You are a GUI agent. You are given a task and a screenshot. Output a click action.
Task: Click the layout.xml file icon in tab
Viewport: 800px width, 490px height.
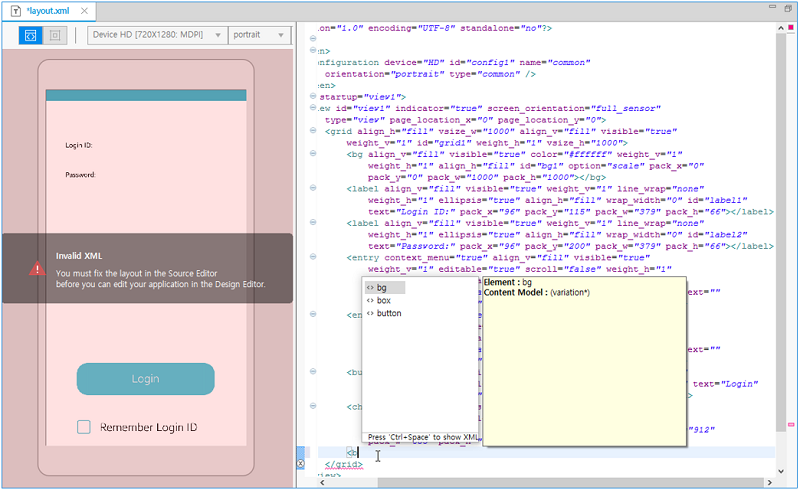(x=17, y=10)
